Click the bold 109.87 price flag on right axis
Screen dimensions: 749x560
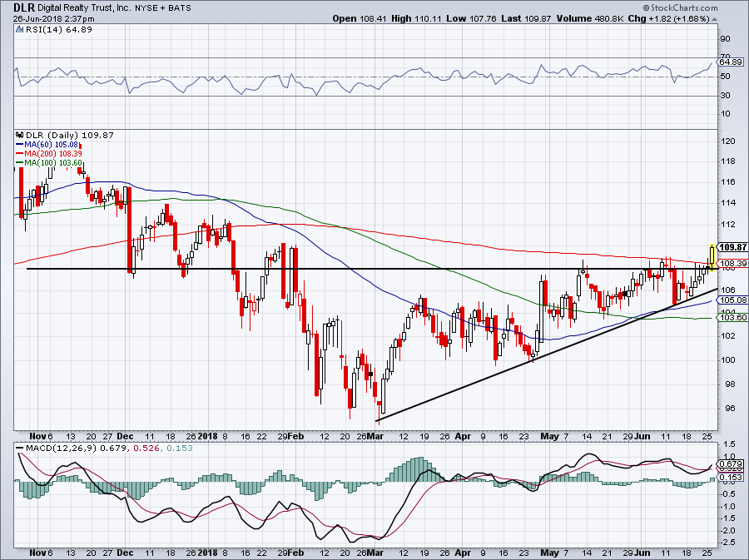tap(732, 247)
